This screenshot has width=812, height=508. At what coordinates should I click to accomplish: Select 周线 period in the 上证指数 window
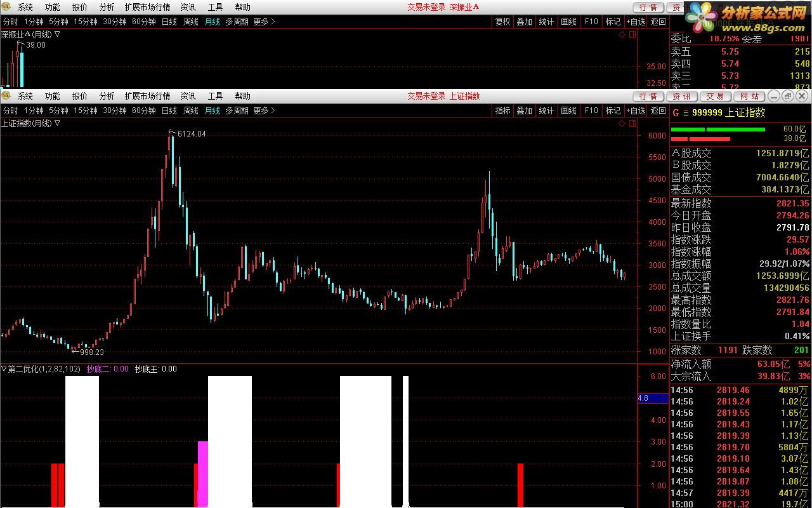pyautogui.click(x=191, y=110)
